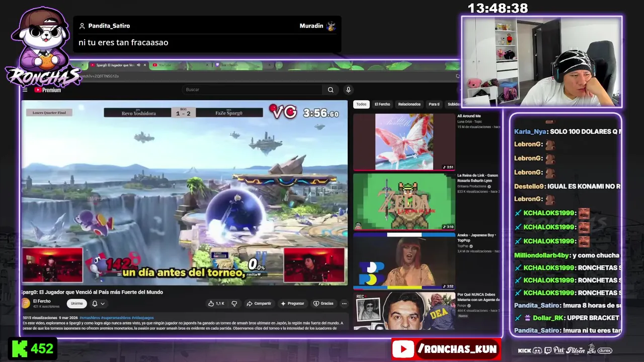Open more actions three-dot menu
This screenshot has width=644, height=362.
(x=344, y=304)
